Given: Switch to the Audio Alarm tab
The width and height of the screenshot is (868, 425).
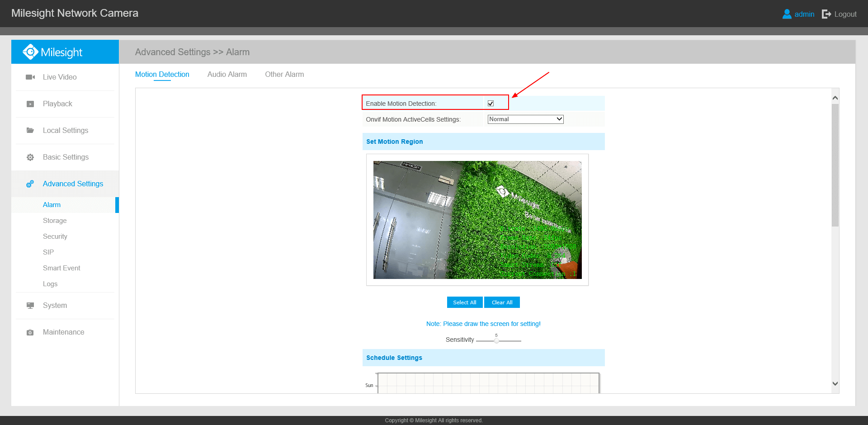Looking at the screenshot, I should coord(227,74).
